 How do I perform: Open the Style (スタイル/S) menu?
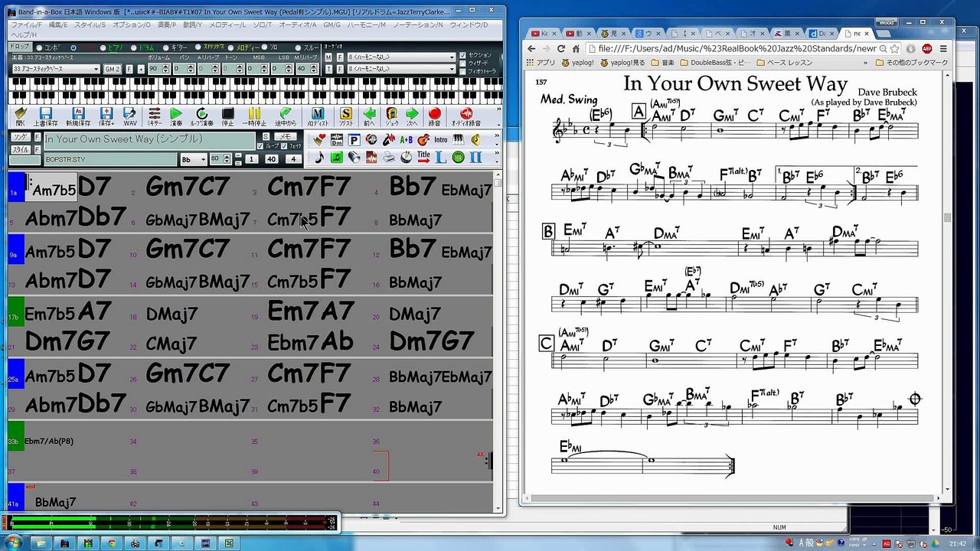[90, 25]
